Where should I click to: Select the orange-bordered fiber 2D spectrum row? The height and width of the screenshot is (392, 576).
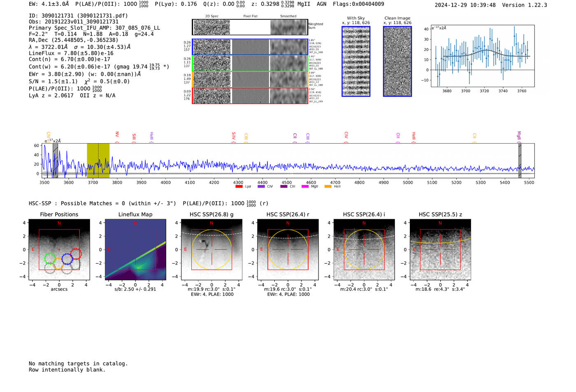point(250,79)
